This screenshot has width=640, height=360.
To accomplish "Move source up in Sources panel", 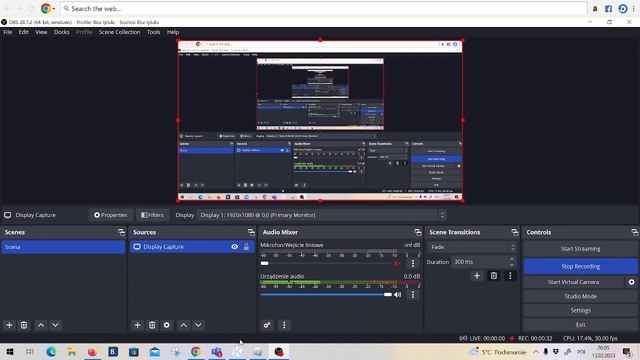I will tap(184, 325).
